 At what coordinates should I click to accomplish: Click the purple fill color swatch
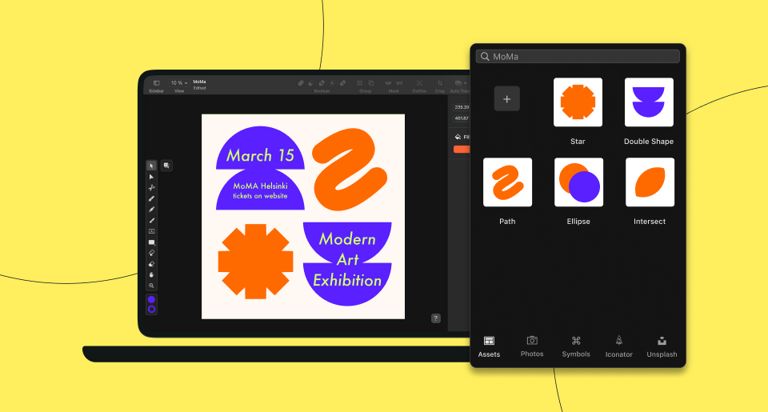(x=151, y=299)
